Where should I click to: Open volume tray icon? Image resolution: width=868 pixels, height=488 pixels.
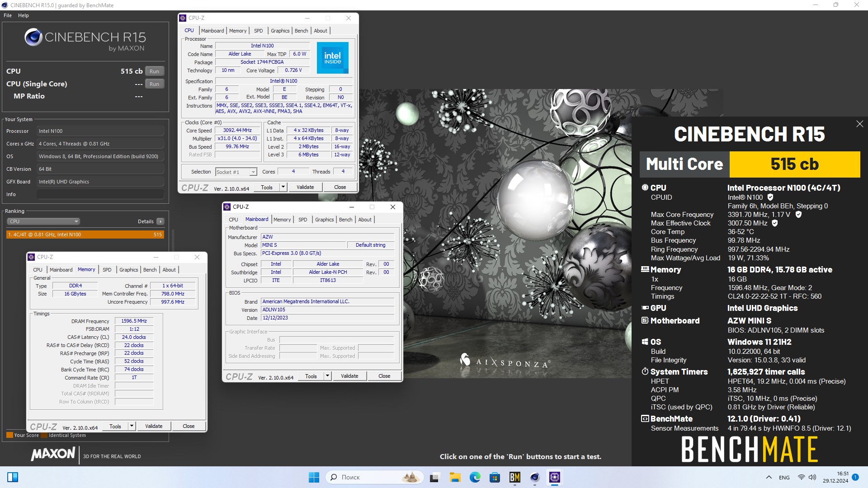[x=812, y=477]
